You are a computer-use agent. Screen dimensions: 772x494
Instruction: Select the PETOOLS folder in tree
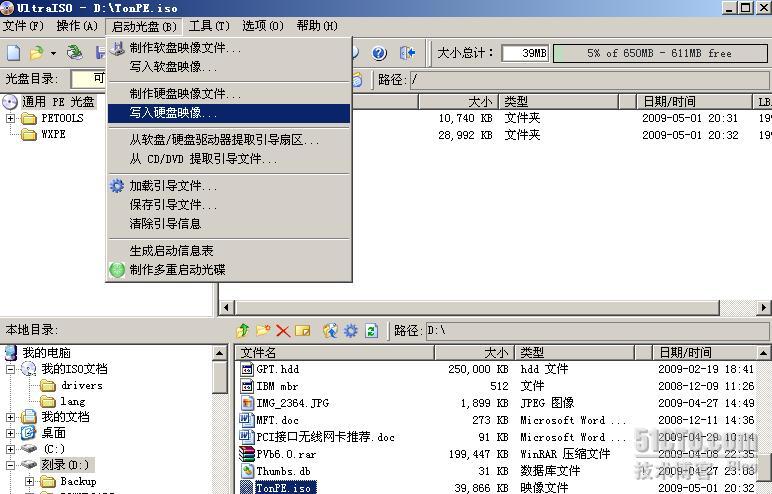click(62, 118)
